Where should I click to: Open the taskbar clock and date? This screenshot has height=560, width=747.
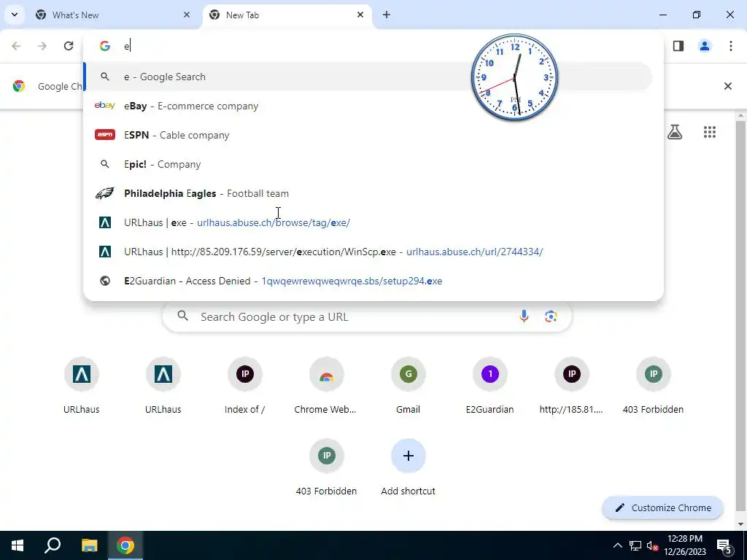(684, 545)
